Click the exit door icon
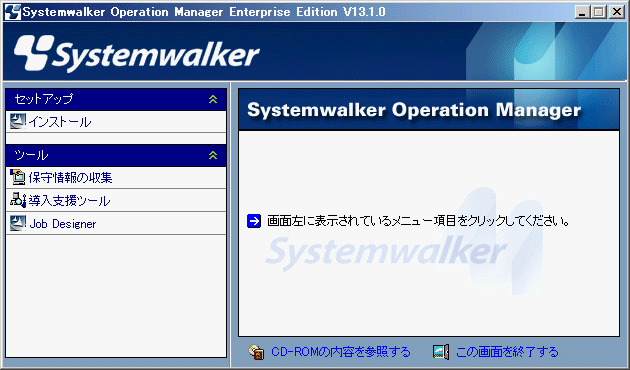 (x=441, y=352)
